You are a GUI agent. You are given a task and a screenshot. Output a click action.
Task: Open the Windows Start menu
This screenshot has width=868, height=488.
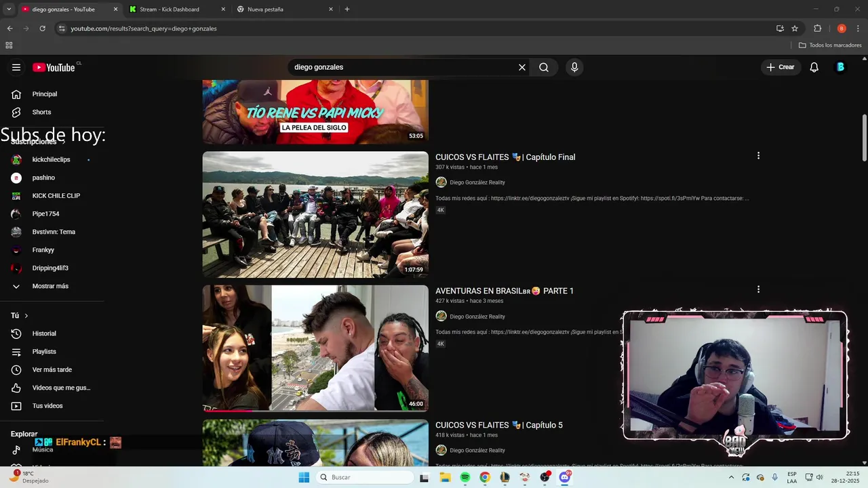coord(304,477)
